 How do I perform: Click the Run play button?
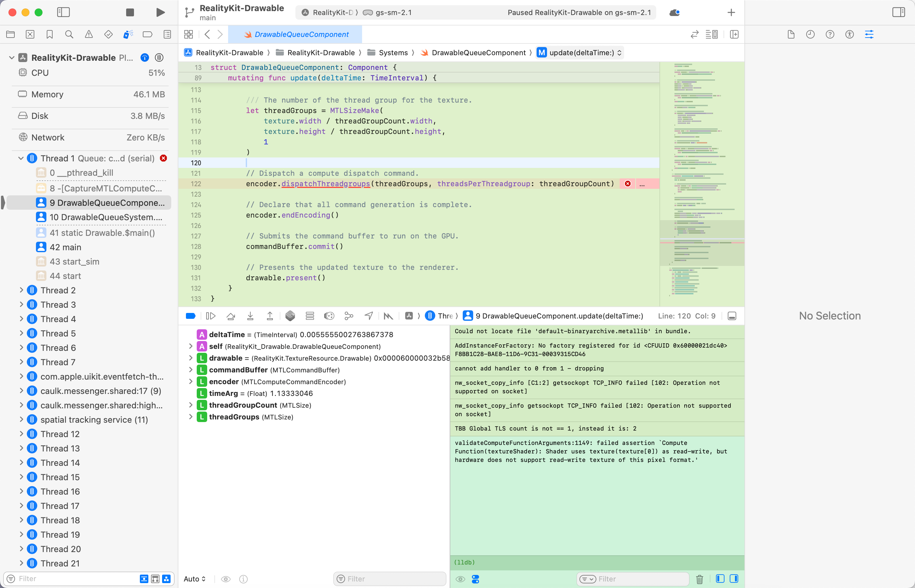click(x=160, y=12)
